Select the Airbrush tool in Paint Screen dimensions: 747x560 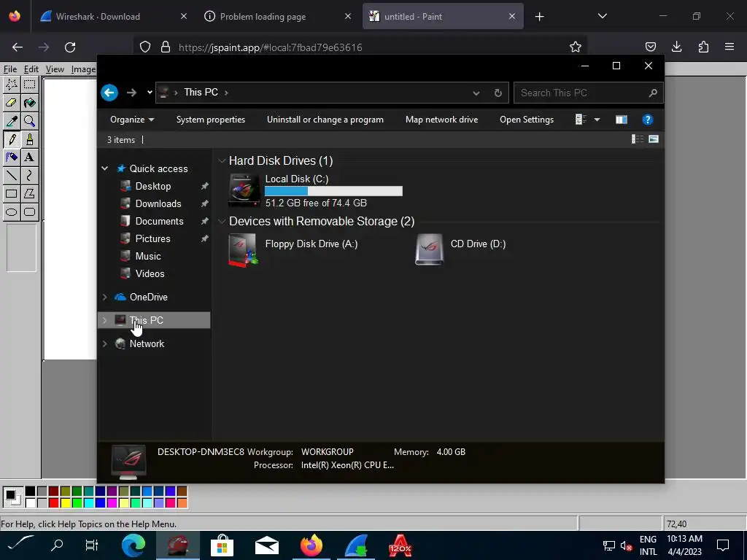pyautogui.click(x=12, y=157)
